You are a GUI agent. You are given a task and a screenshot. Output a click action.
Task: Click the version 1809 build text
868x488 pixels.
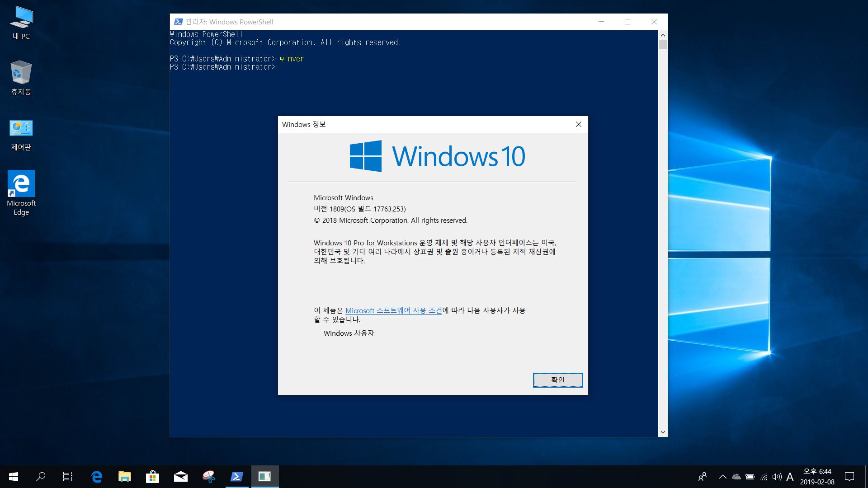click(x=360, y=209)
